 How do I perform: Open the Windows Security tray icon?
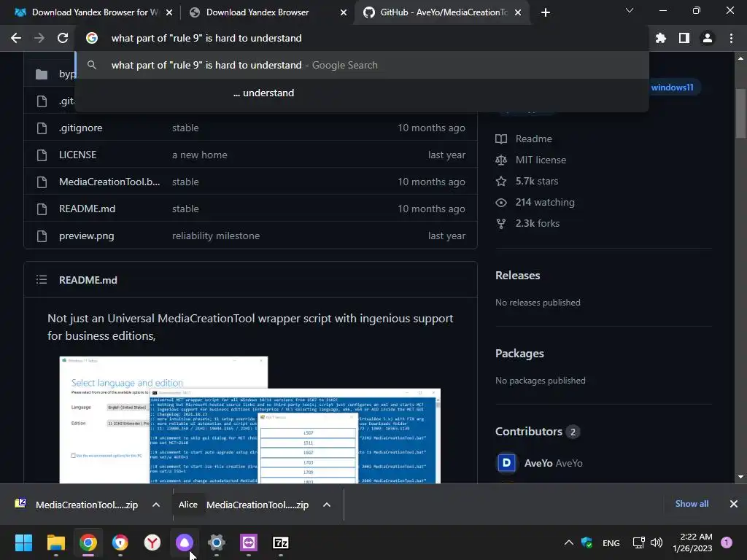[587, 542]
